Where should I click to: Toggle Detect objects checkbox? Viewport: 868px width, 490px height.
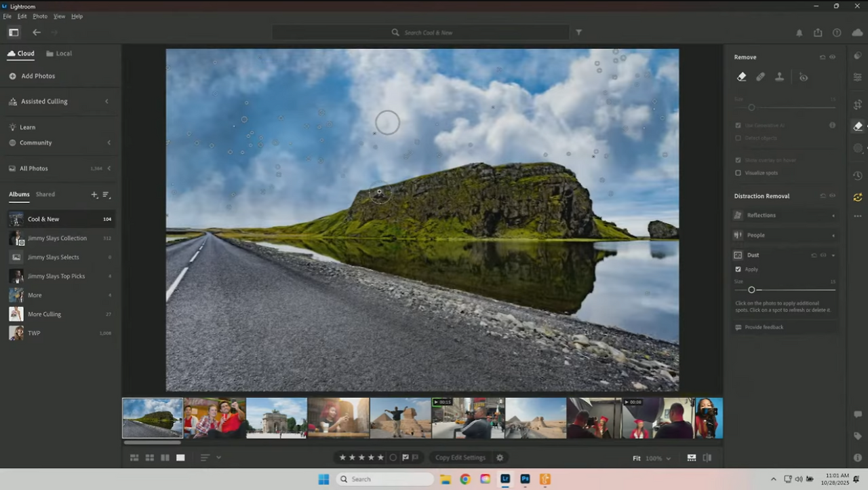click(738, 138)
